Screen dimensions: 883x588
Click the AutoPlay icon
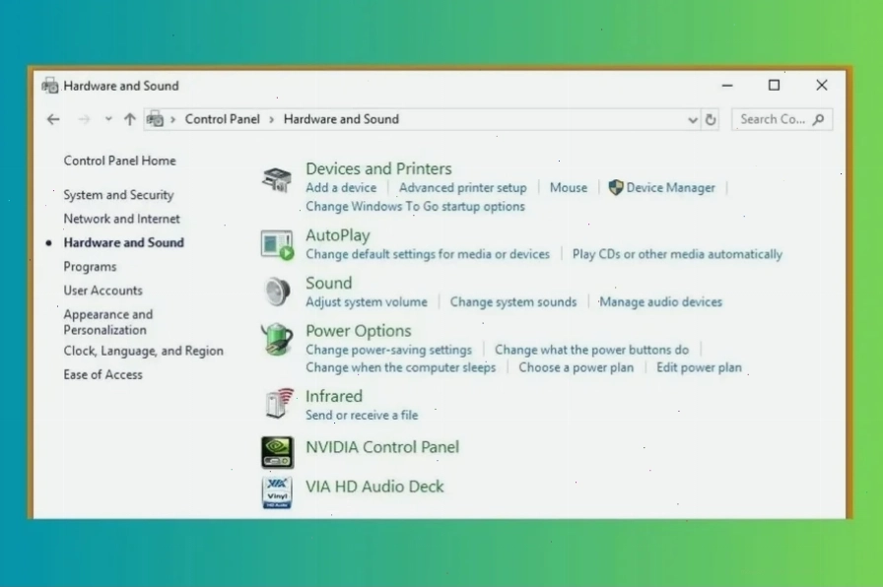tap(277, 245)
